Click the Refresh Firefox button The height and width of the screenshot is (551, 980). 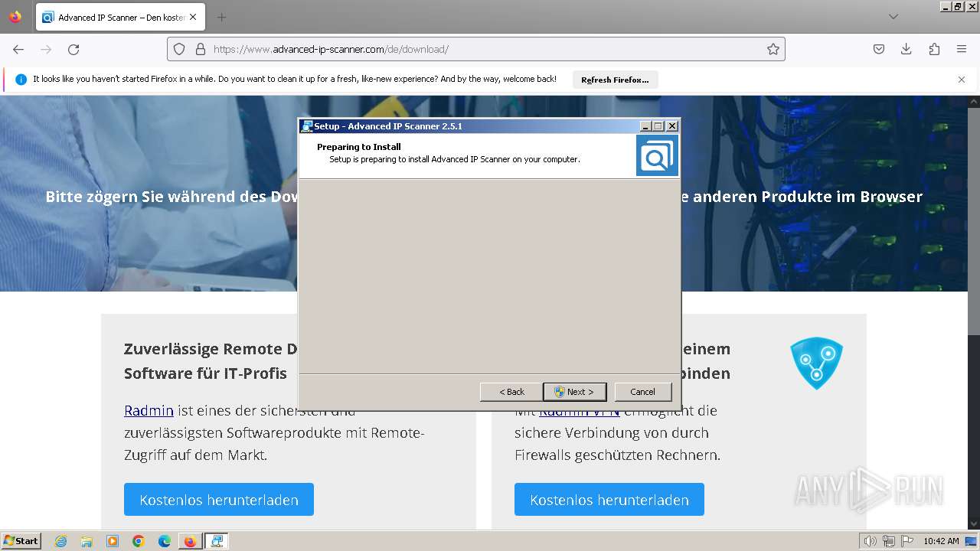point(615,80)
